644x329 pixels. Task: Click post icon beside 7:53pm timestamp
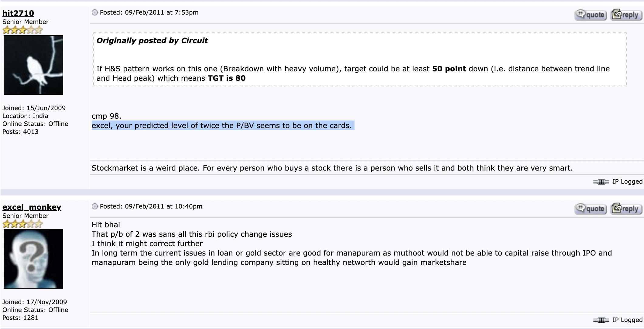[95, 12]
